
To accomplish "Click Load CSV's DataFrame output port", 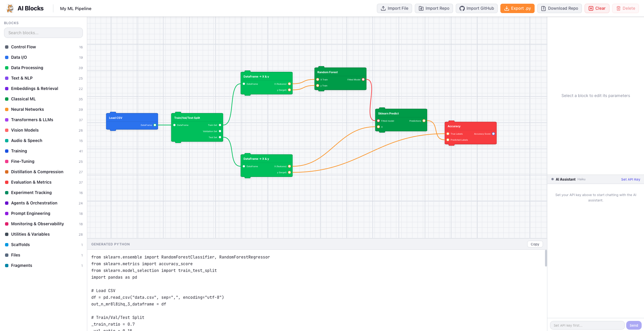I will pos(155,125).
